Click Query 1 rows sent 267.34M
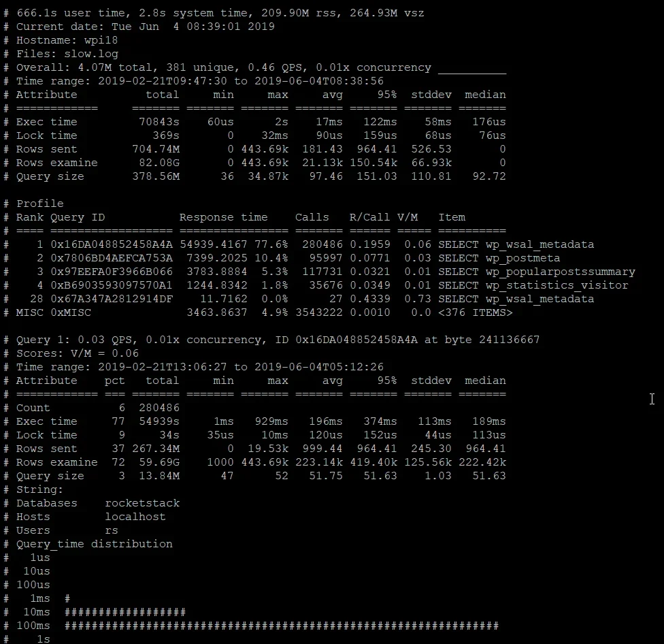This screenshot has width=664, height=644. [x=156, y=449]
